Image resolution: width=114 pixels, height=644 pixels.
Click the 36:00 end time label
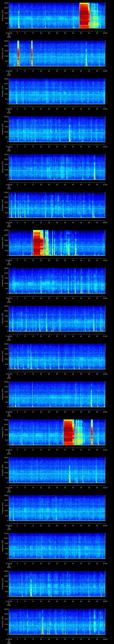105,525
